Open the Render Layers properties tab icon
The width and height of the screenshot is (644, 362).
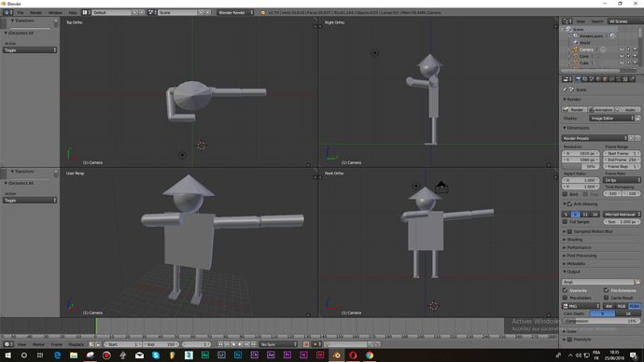(585, 78)
